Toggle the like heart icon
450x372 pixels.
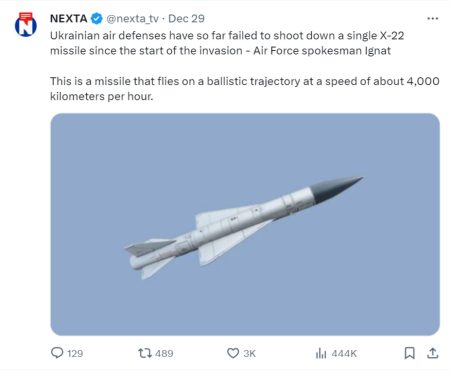pos(233,353)
